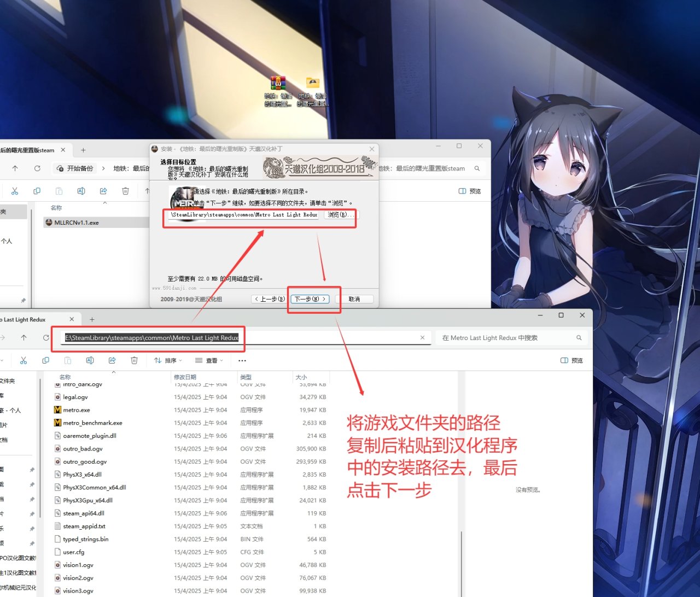The width and height of the screenshot is (700, 597).
Task: Go up a folder in the 曙光重置版steam window
Action: [15, 168]
